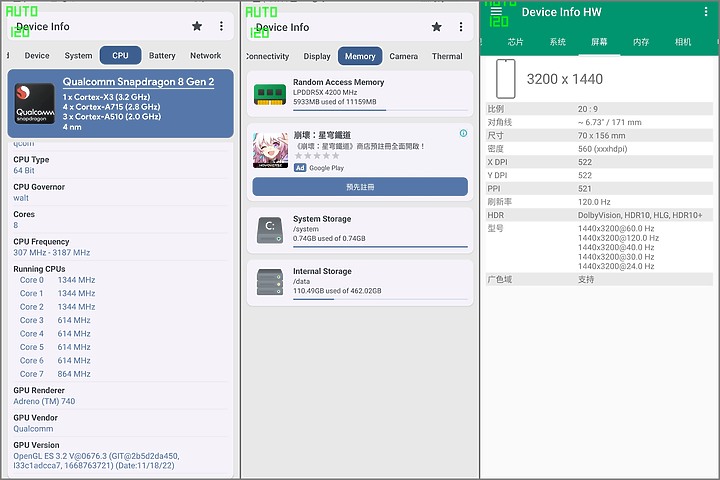Tap the Internal Storage usage bar
The image size is (720, 480).
pos(380,299)
